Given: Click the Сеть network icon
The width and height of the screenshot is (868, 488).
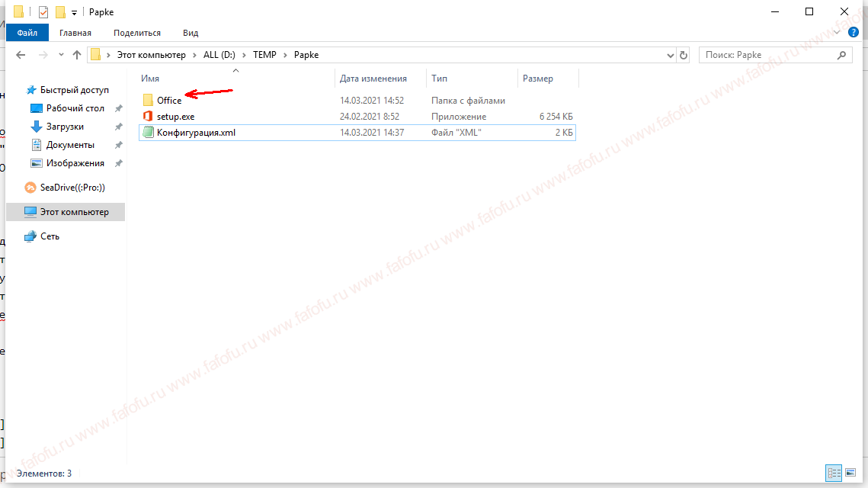Looking at the screenshot, I should click(x=30, y=236).
